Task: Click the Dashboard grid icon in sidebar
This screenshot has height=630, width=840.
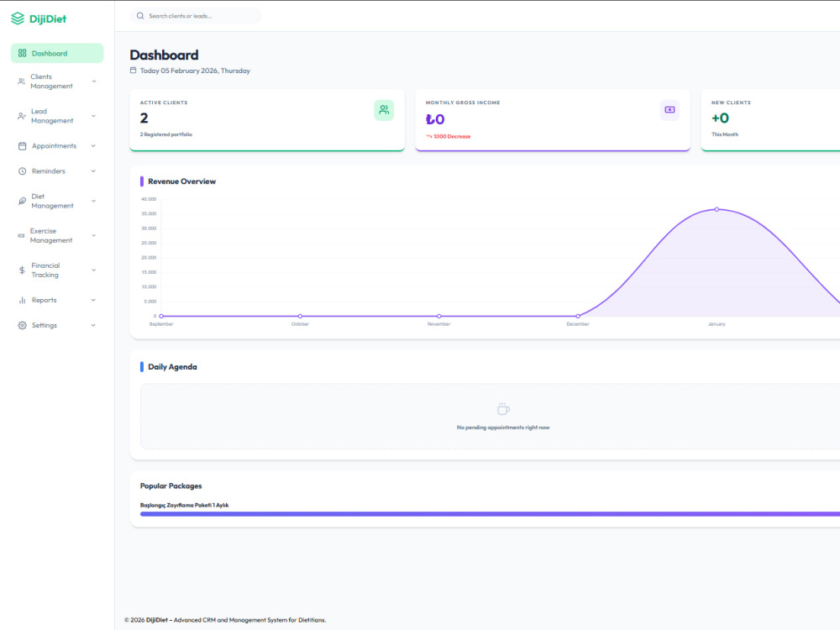Action: coord(22,53)
